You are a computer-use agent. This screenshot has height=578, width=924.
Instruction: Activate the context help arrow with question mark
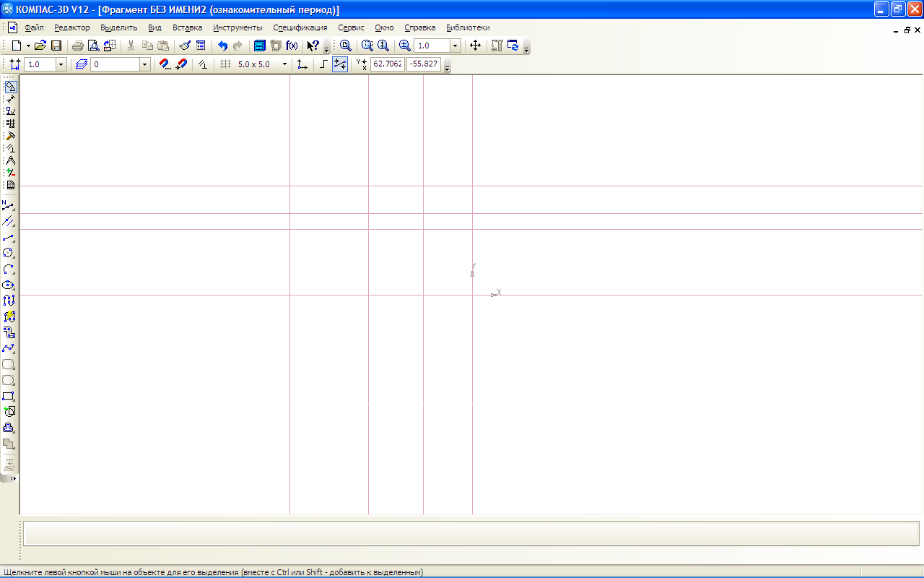coord(313,46)
